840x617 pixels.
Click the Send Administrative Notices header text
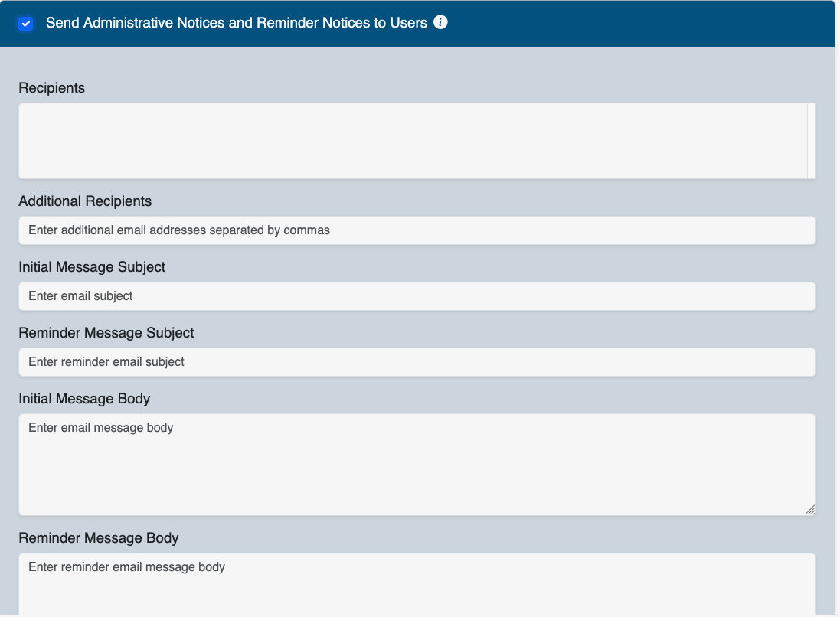point(236,23)
